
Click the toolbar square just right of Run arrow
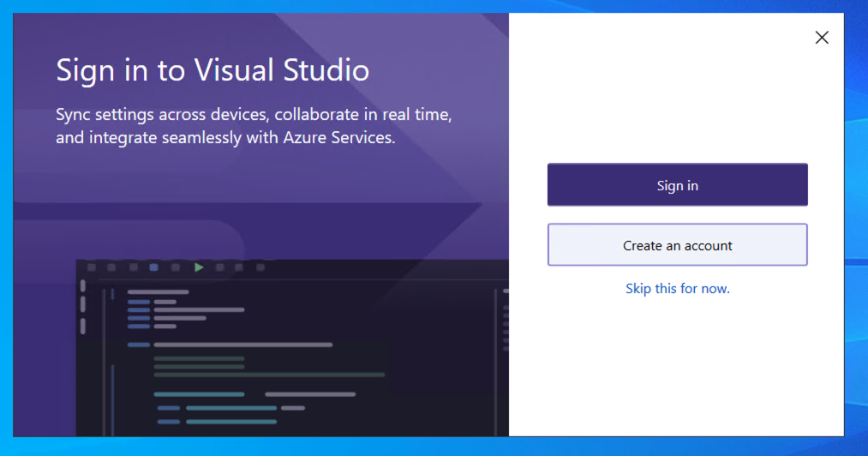pos(220,267)
